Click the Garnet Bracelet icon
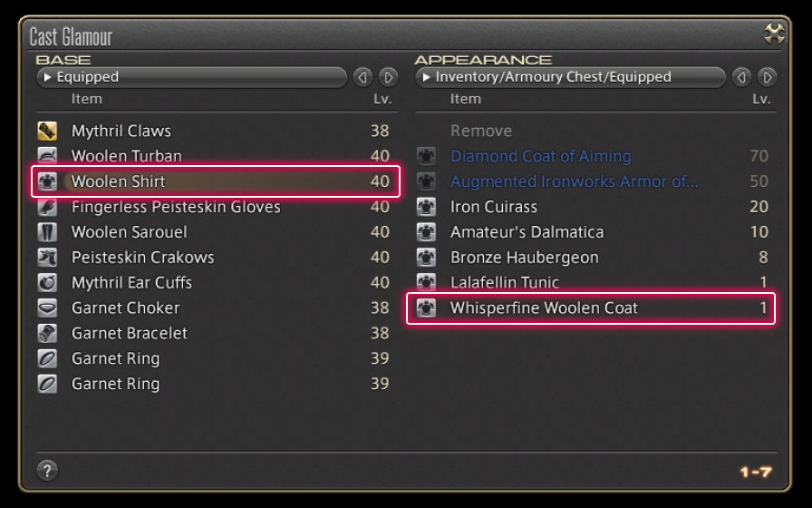This screenshot has height=508, width=812. click(47, 334)
